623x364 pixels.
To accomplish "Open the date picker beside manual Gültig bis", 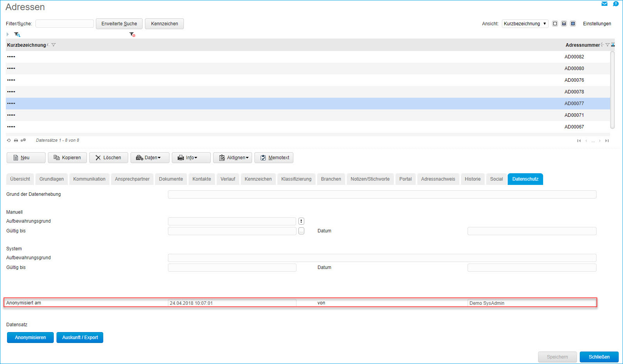I will (301, 231).
